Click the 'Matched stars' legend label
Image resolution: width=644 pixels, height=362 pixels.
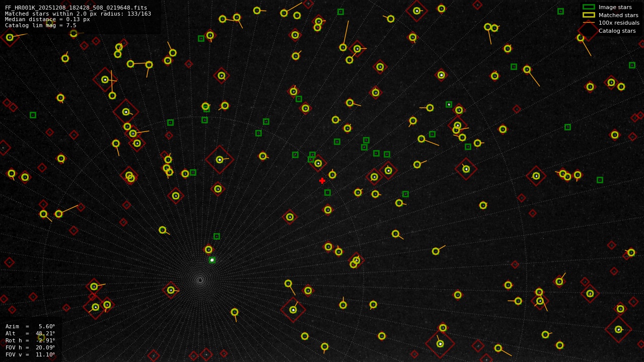click(618, 15)
